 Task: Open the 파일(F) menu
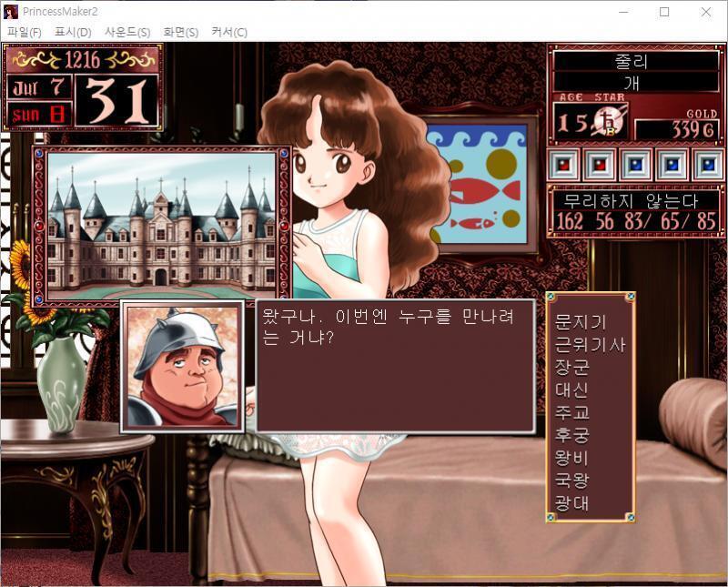coord(25,32)
